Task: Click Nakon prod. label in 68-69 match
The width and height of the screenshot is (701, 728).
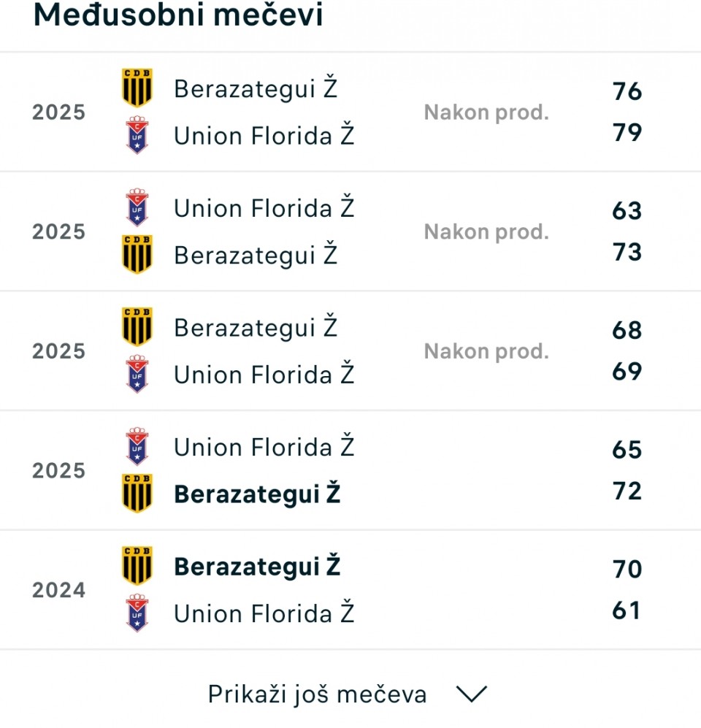Action: [486, 351]
